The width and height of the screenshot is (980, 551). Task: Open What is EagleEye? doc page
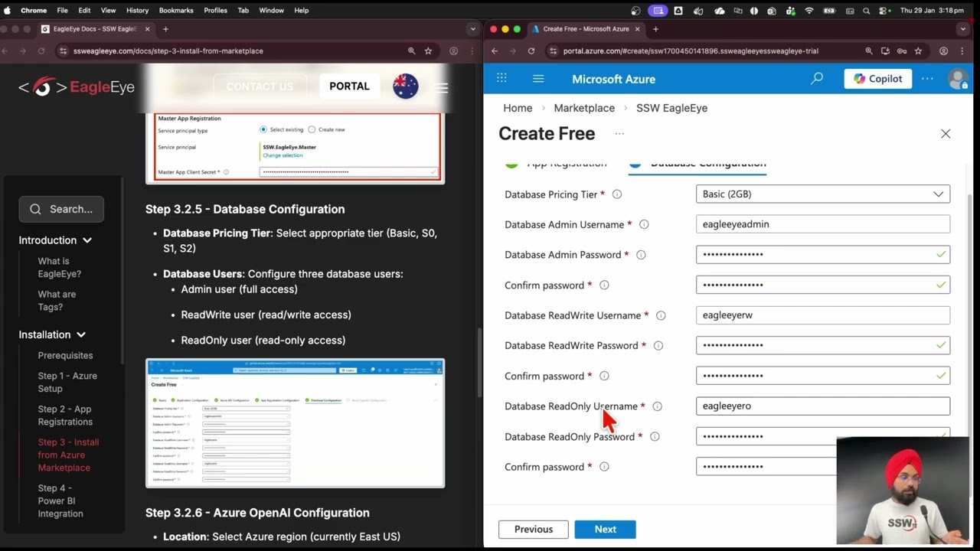[60, 267]
